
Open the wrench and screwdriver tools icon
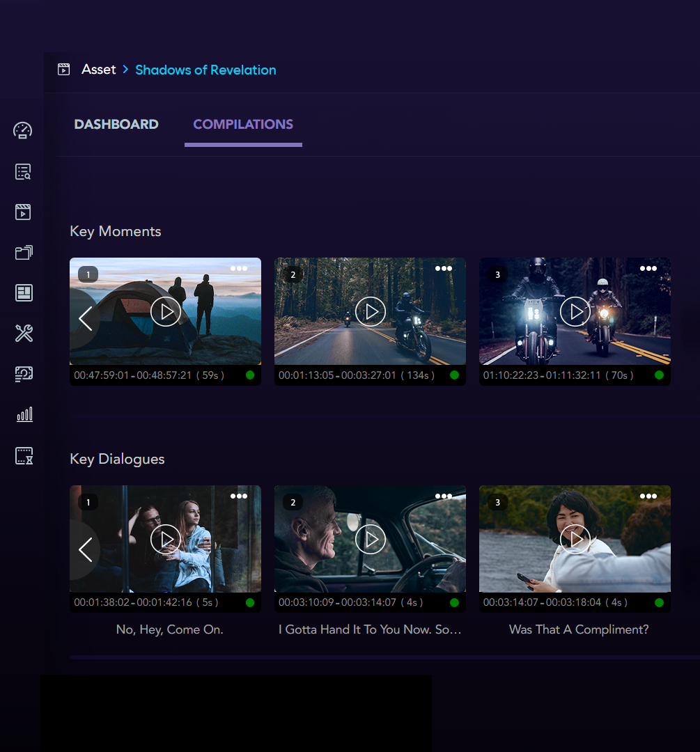coord(24,333)
